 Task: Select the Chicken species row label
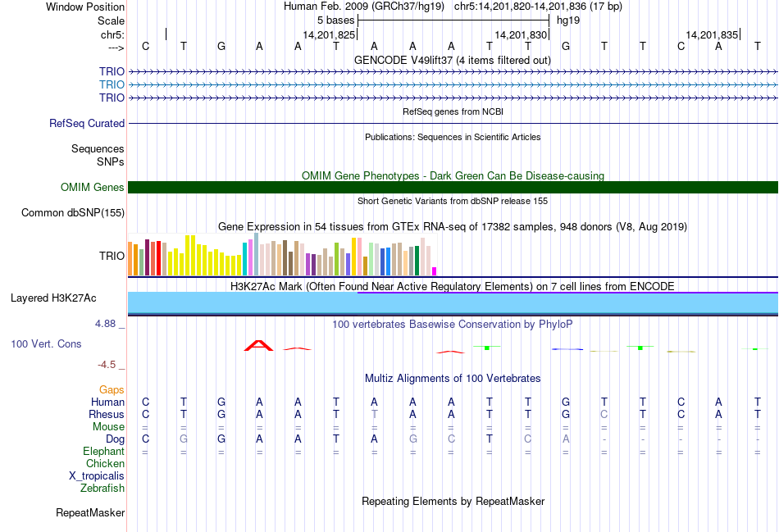tap(105, 463)
